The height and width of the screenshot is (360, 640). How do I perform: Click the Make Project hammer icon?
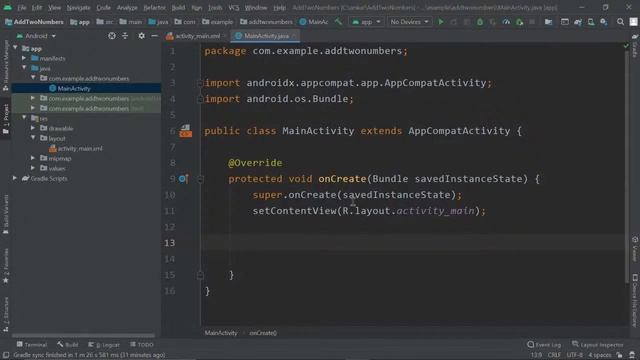tap(338, 22)
